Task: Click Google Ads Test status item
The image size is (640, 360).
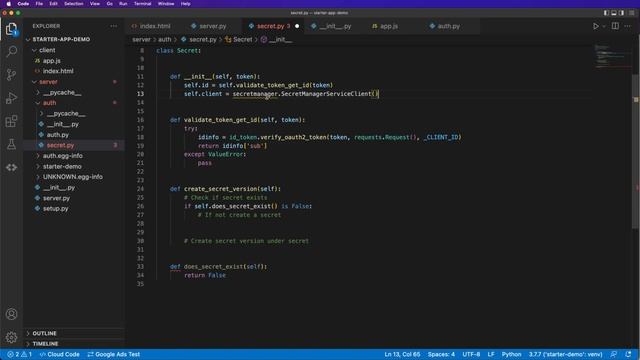Action: tap(113, 354)
